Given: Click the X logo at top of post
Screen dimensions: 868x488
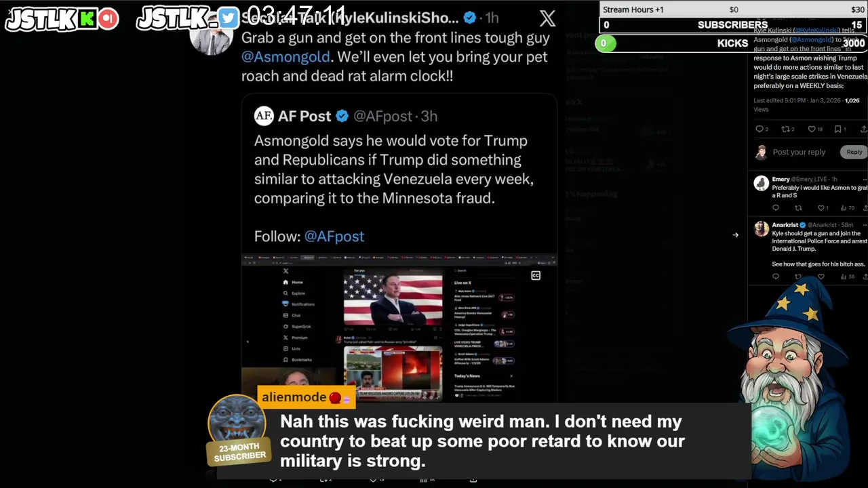Looking at the screenshot, I should 547,19.
